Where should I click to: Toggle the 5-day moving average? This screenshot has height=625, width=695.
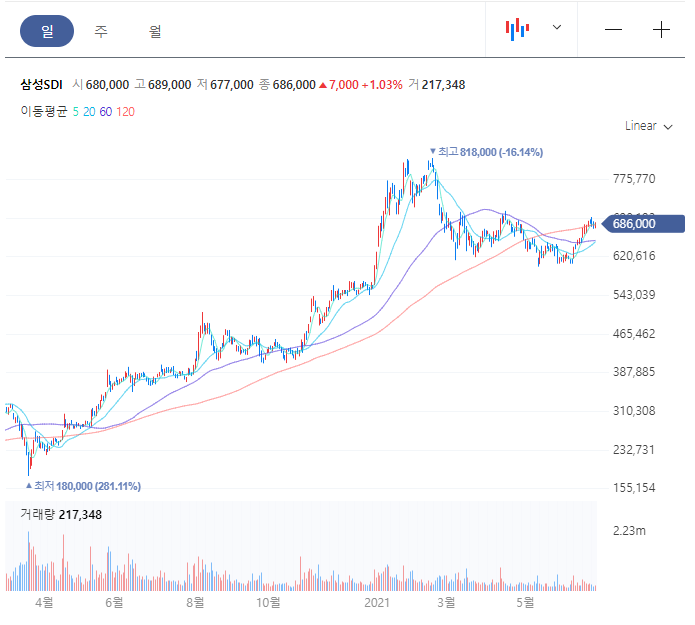pos(76,112)
